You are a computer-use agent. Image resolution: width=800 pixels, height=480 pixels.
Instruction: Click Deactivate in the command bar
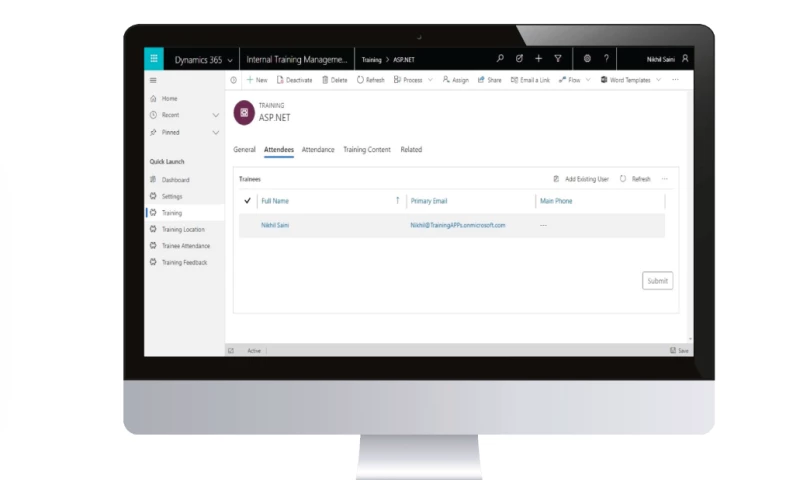(x=294, y=80)
